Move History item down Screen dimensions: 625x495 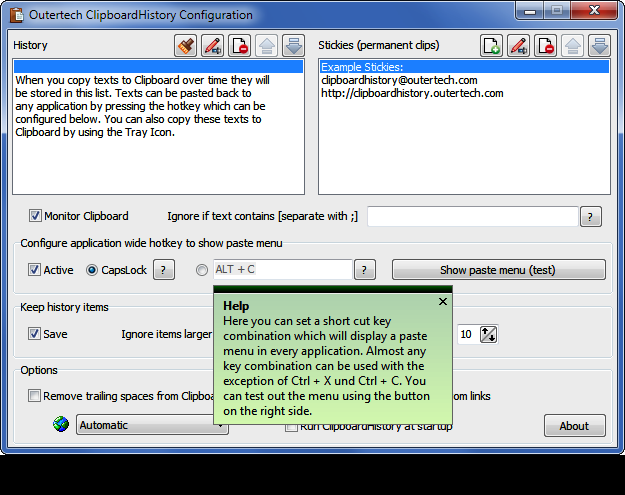pos(294,45)
